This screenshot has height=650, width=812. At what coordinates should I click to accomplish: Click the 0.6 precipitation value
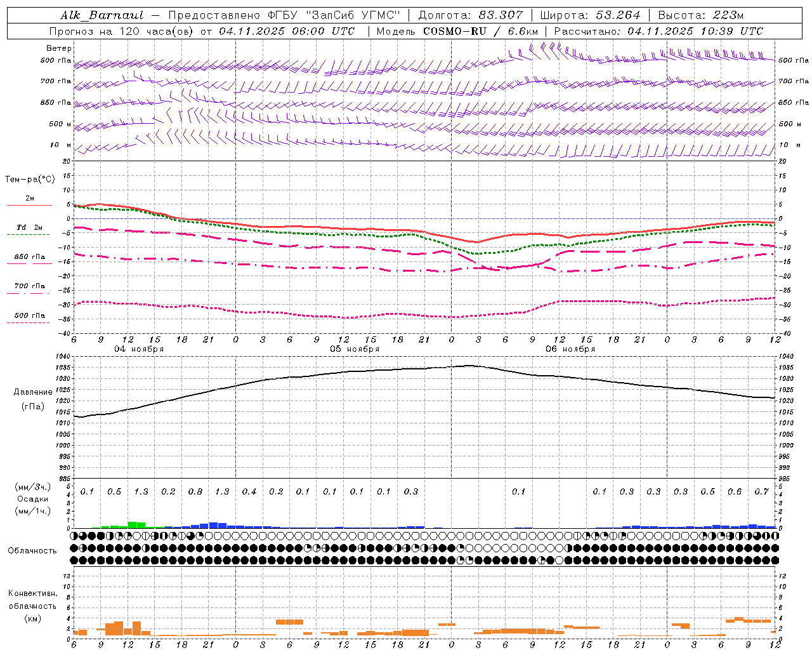[x=735, y=491]
